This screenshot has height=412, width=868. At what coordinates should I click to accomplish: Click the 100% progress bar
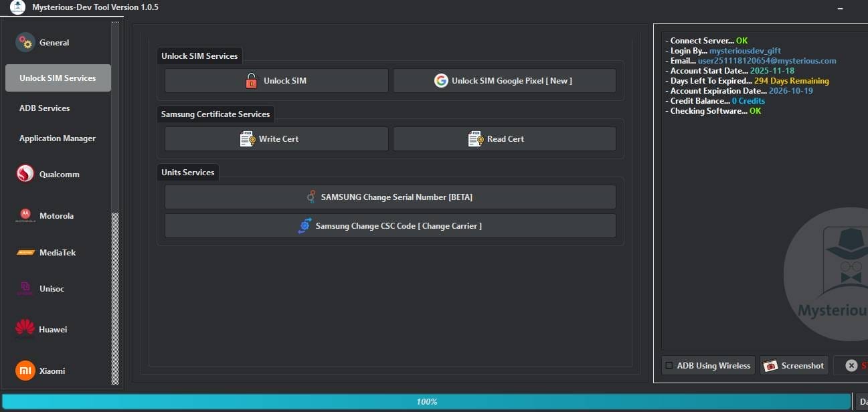pyautogui.click(x=427, y=401)
